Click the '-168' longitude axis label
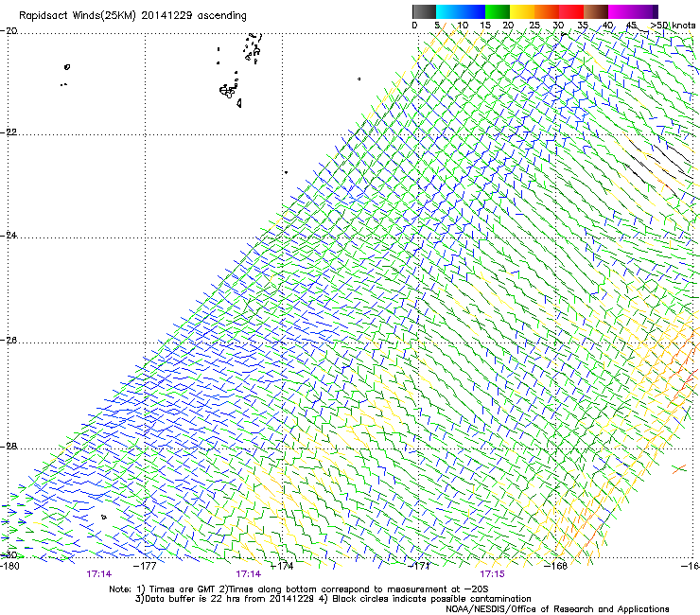This screenshot has height=615, width=700. click(x=556, y=566)
